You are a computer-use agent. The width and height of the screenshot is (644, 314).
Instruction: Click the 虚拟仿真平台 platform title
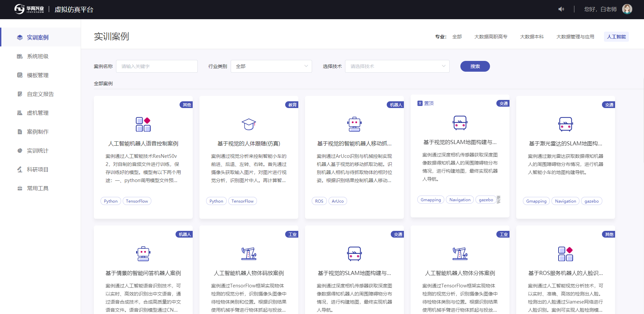[x=74, y=9]
